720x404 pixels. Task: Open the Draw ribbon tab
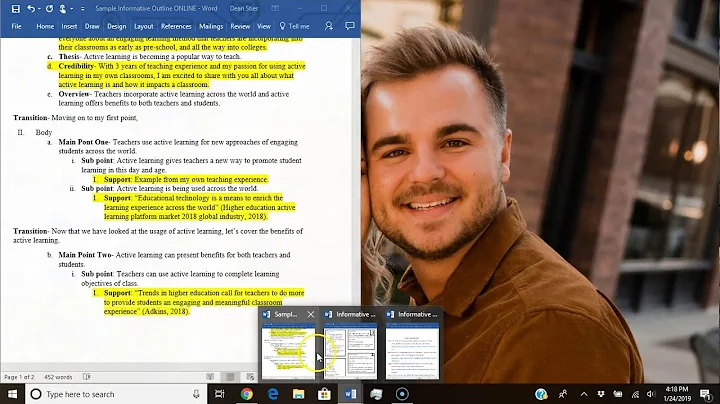pos(92,26)
